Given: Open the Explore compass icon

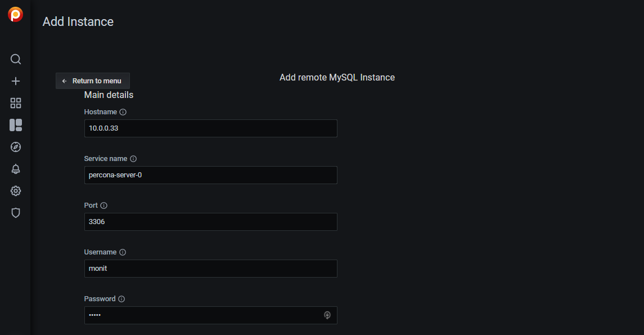Looking at the screenshot, I should pos(16,147).
